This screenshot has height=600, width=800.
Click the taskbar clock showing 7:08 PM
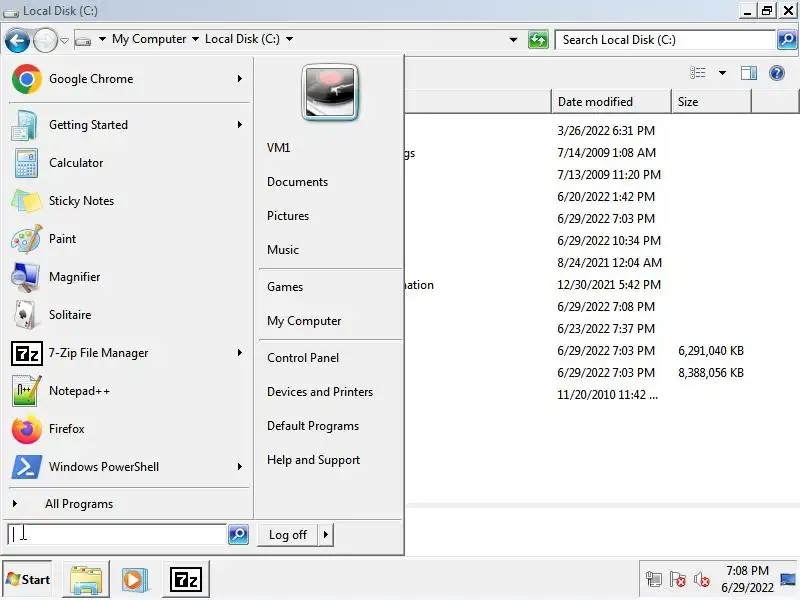click(x=747, y=571)
